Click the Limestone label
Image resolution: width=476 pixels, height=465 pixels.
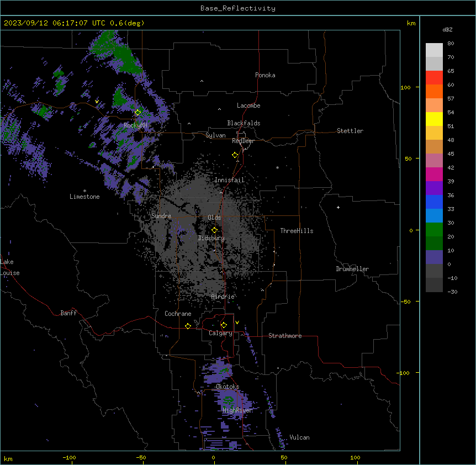click(x=84, y=197)
